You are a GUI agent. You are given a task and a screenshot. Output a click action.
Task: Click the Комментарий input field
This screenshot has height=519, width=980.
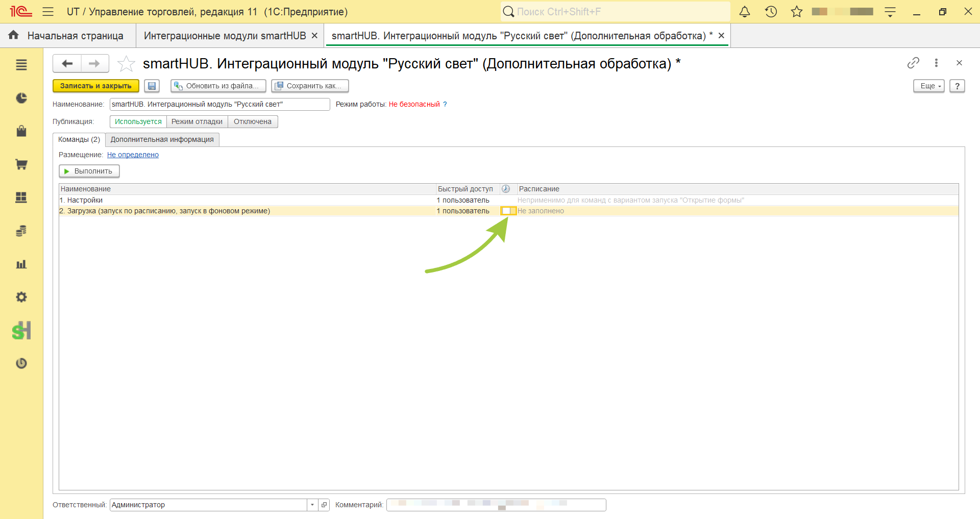(496, 505)
